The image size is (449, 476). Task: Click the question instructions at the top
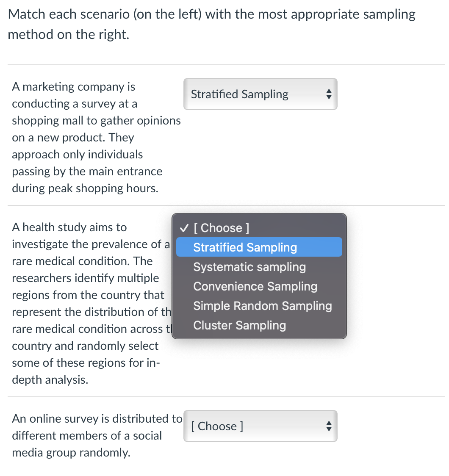pyautogui.click(x=211, y=24)
